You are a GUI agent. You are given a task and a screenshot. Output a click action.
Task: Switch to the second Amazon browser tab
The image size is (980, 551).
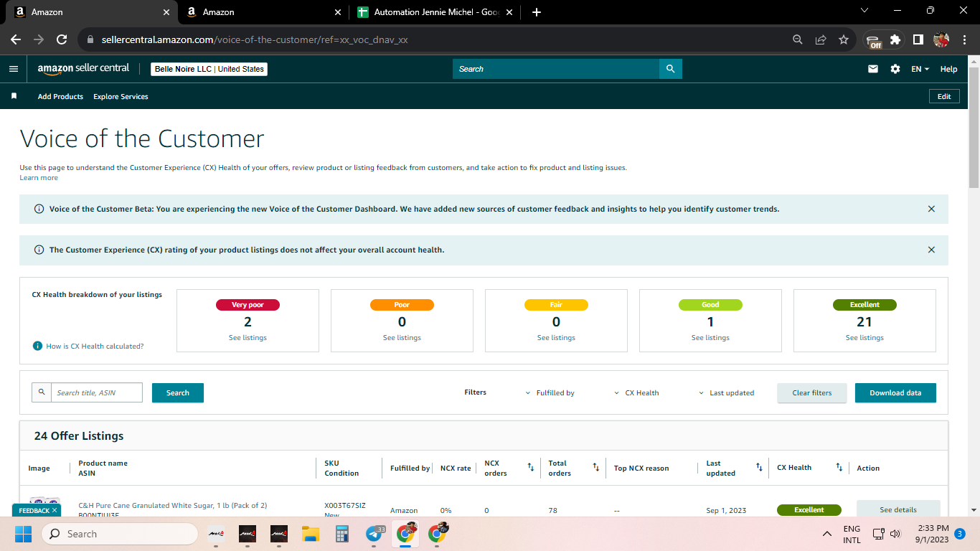tap(262, 12)
